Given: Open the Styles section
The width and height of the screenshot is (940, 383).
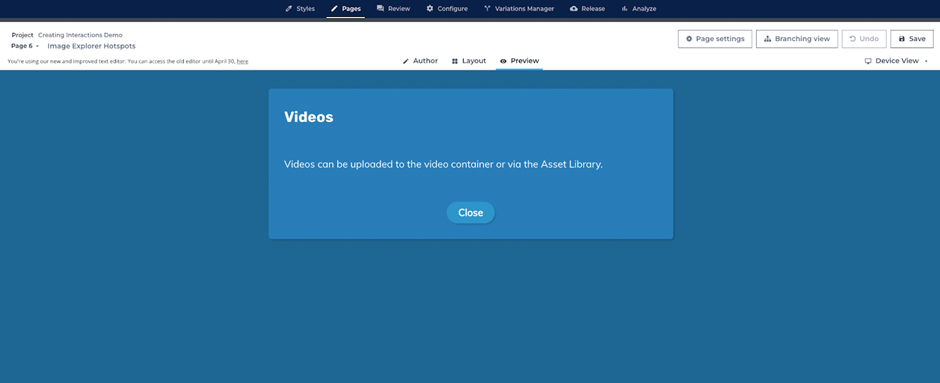Looking at the screenshot, I should point(300,9).
